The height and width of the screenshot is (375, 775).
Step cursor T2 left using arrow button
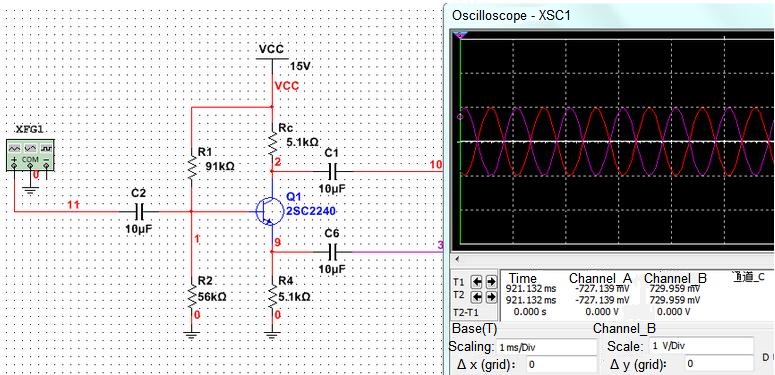[477, 297]
